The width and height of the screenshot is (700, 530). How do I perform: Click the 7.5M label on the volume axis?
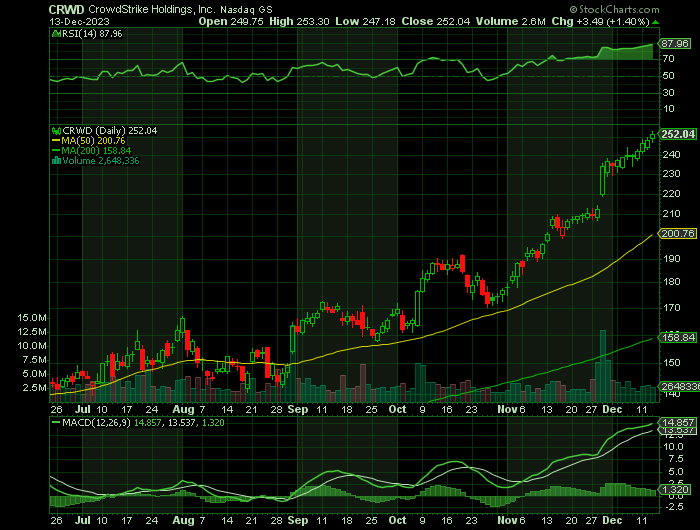[x=35, y=360]
